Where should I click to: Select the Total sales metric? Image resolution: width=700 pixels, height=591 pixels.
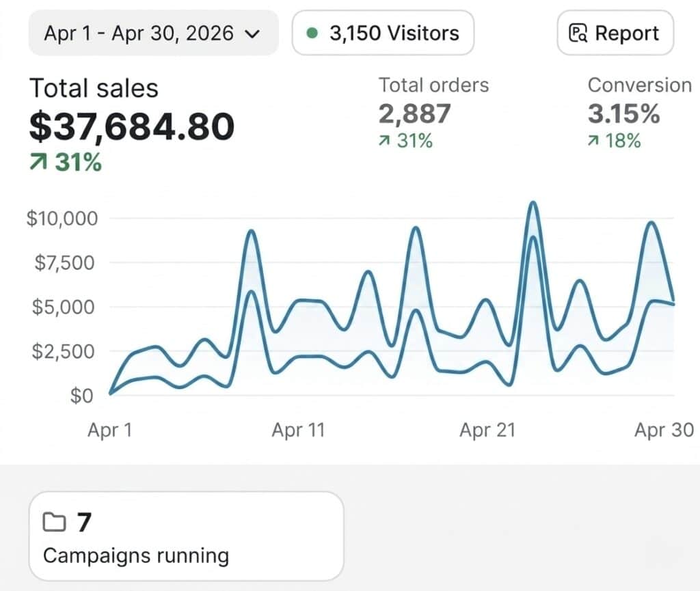pos(94,88)
